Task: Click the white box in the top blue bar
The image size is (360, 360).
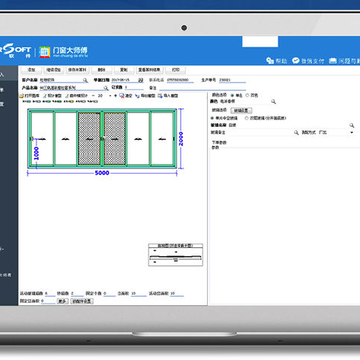Action: [x=260, y=42]
